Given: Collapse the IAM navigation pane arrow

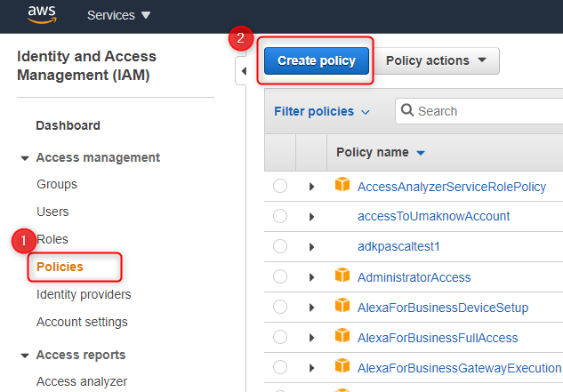Looking at the screenshot, I should (x=244, y=71).
